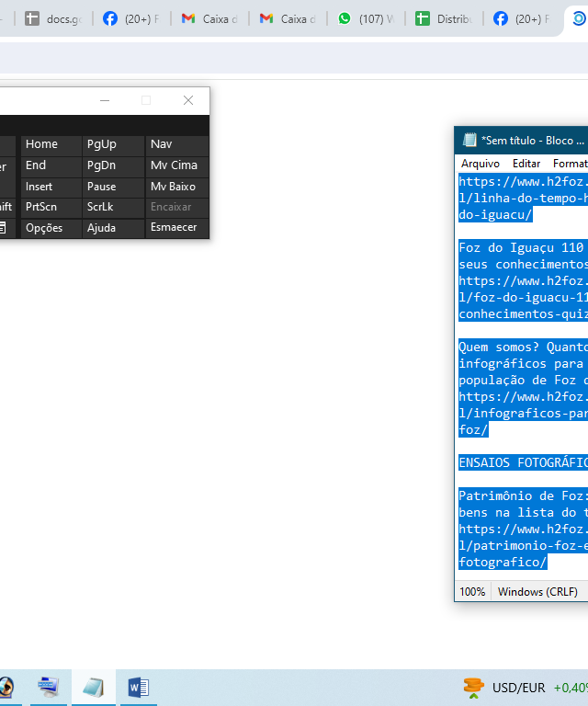Viewport: 588px width, 706px height.
Task: Click the Notepad icon in the taskbar
Action: (94, 688)
